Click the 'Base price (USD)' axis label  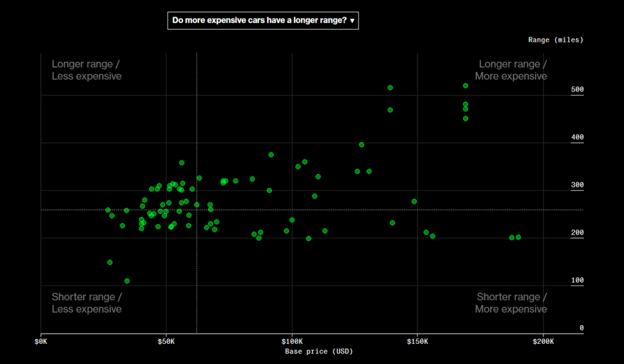tap(319, 351)
